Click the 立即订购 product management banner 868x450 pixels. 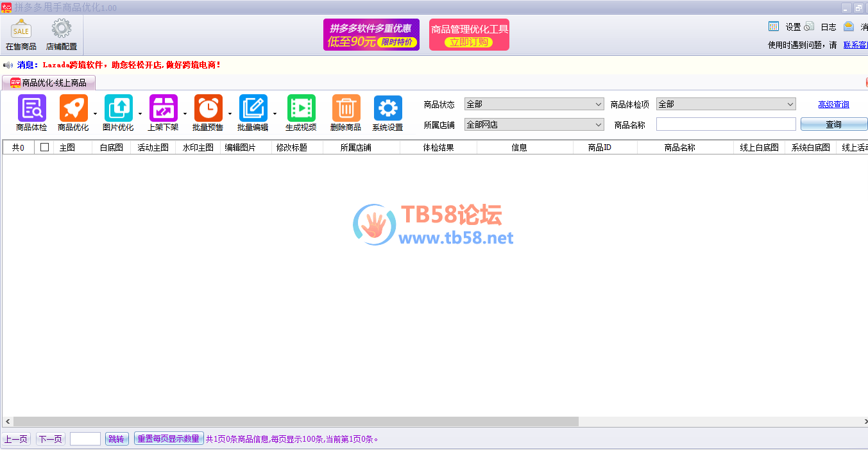[469, 35]
